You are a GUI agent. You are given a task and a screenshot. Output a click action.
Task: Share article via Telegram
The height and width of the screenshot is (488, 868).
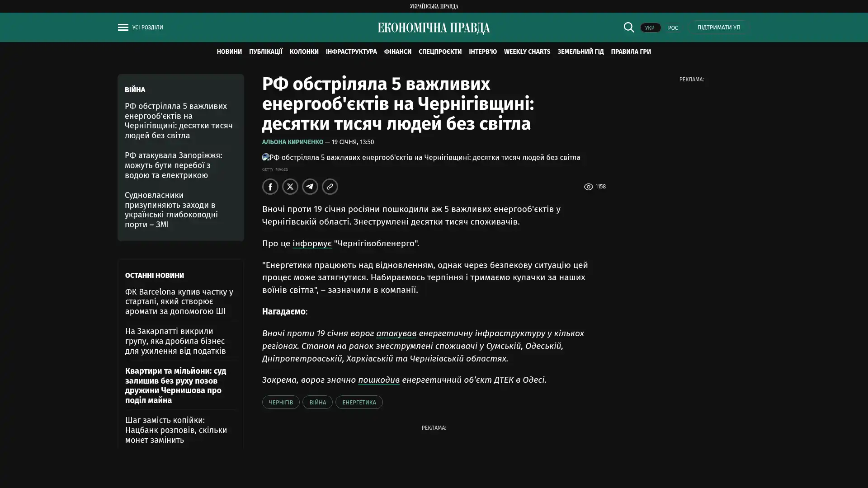tap(310, 187)
